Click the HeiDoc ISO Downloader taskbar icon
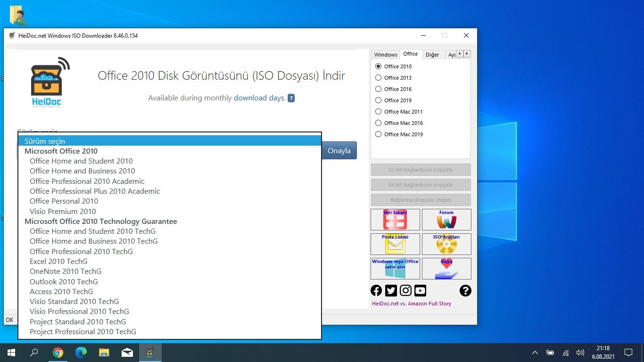 pyautogui.click(x=150, y=353)
